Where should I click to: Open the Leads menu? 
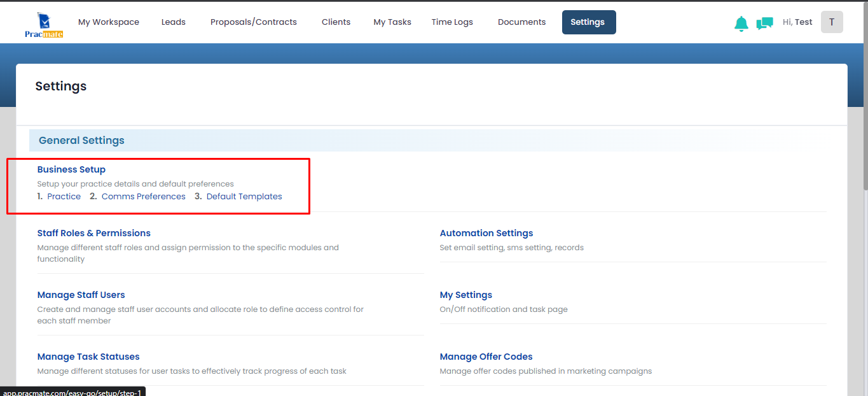174,22
